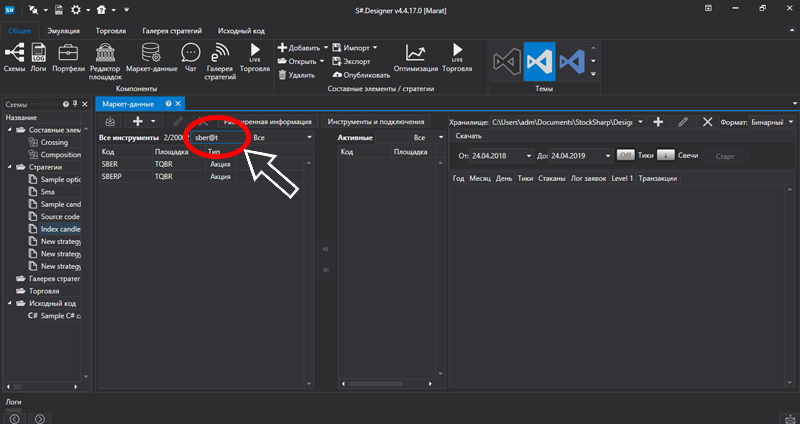This screenshot has width=800, height=424.
Task: Click the Редактор площадок icon
Action: tap(105, 56)
